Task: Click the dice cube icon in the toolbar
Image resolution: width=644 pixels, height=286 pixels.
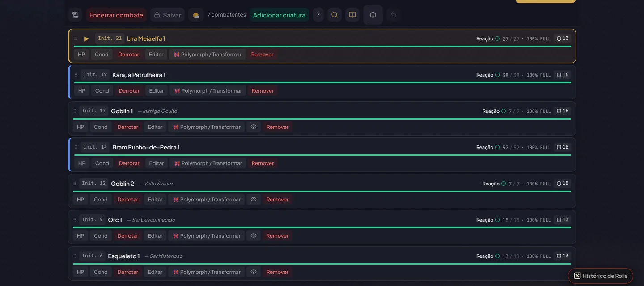Action: (x=373, y=15)
